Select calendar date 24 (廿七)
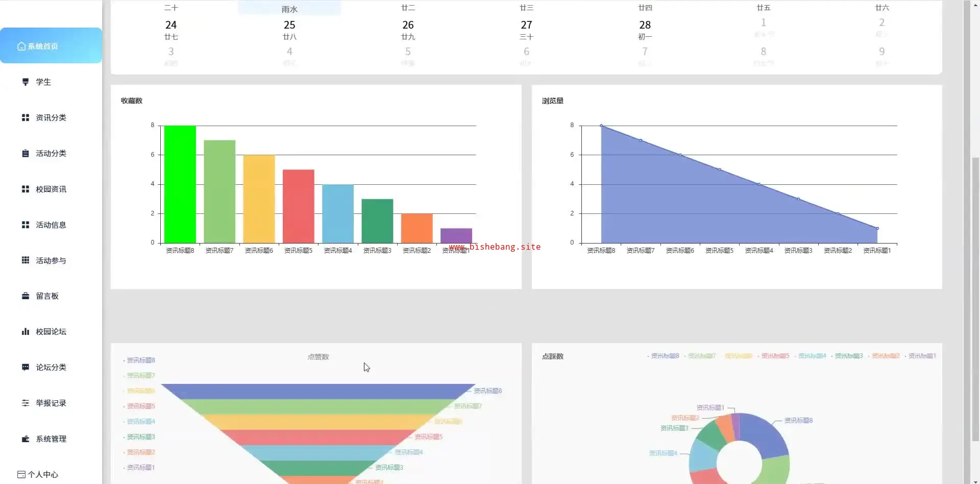This screenshot has height=484, width=980. [171, 30]
